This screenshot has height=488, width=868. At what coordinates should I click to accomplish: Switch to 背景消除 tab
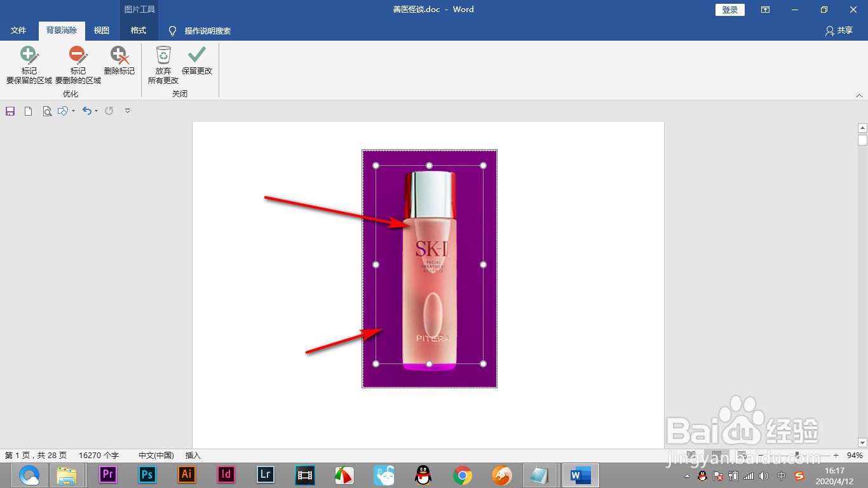coord(62,30)
